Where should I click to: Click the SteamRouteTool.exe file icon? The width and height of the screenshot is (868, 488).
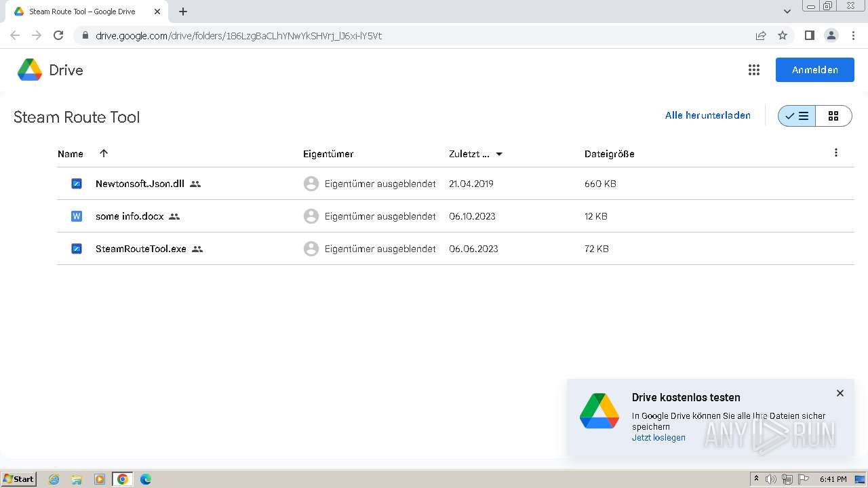click(77, 249)
